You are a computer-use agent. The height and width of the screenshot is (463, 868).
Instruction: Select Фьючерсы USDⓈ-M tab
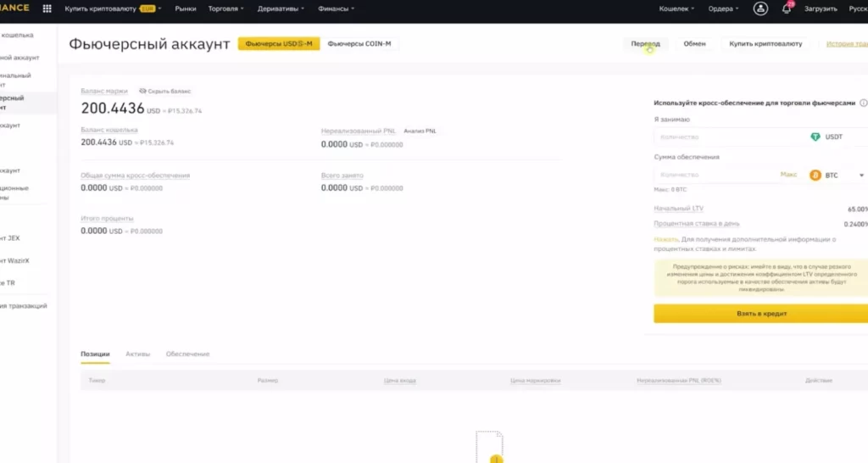click(279, 44)
